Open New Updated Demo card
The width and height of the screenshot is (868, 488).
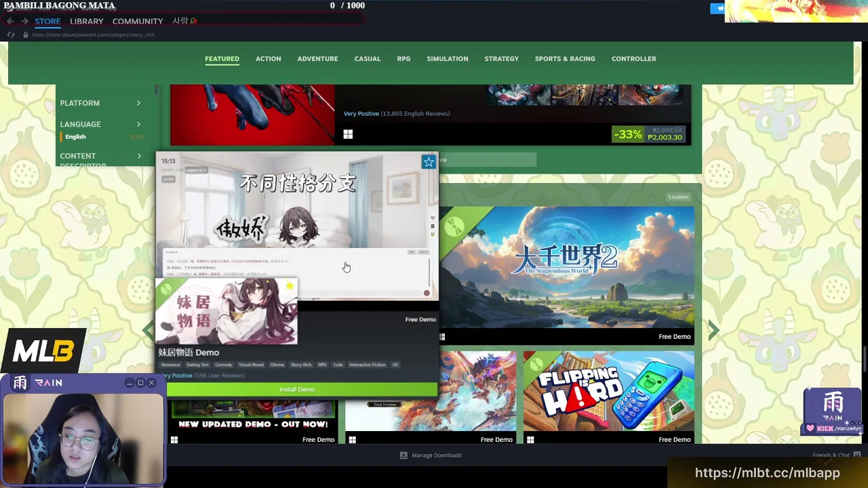click(252, 422)
